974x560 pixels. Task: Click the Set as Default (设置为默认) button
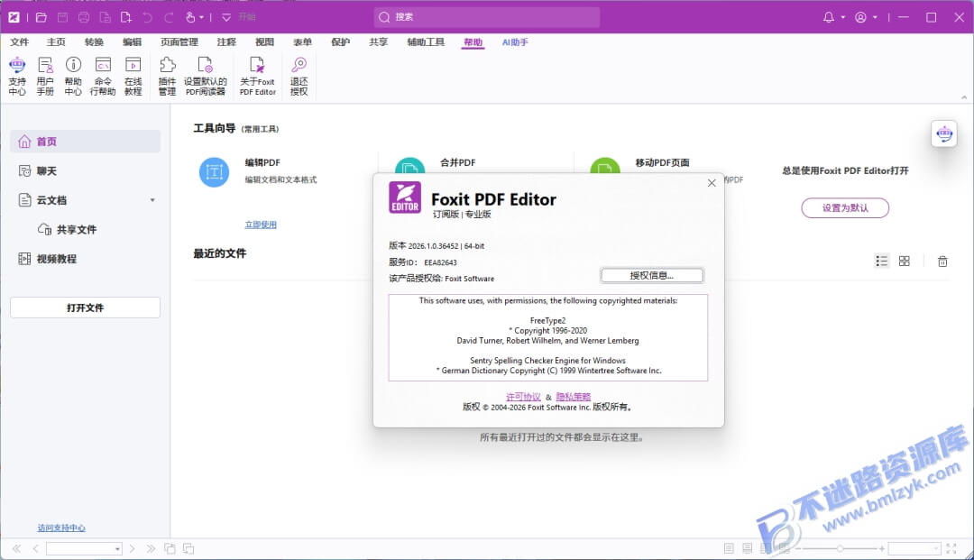tap(845, 208)
